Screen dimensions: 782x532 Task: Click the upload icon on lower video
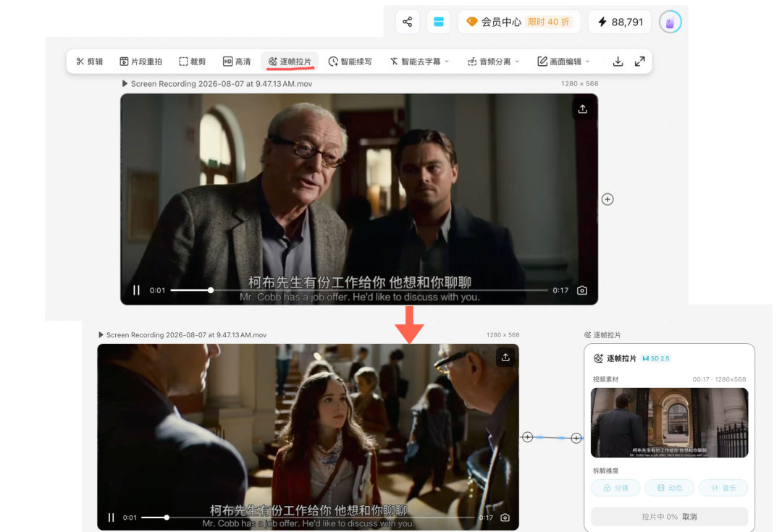505,358
